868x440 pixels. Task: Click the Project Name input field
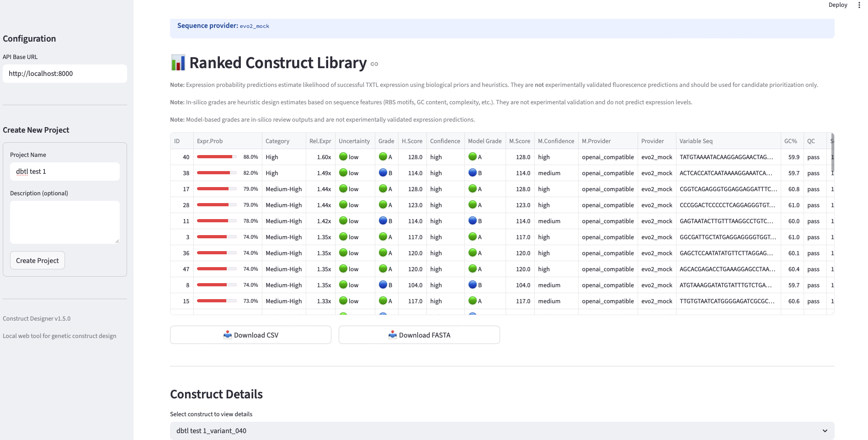click(x=65, y=172)
